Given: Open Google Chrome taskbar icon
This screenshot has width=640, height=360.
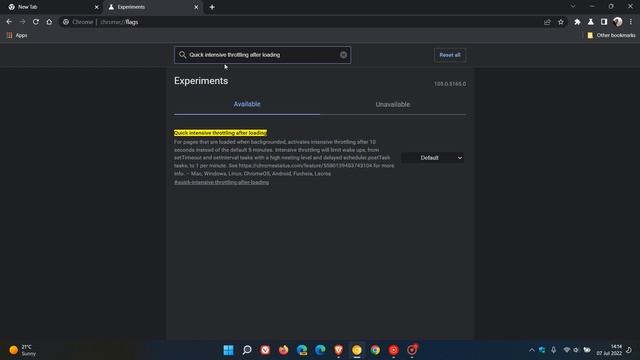Looking at the screenshot, I should (375, 350).
